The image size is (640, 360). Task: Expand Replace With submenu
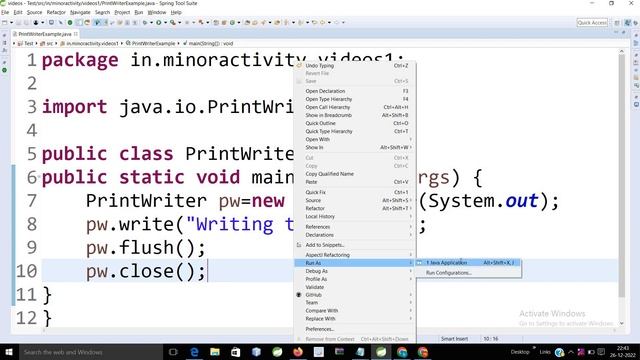click(355, 319)
